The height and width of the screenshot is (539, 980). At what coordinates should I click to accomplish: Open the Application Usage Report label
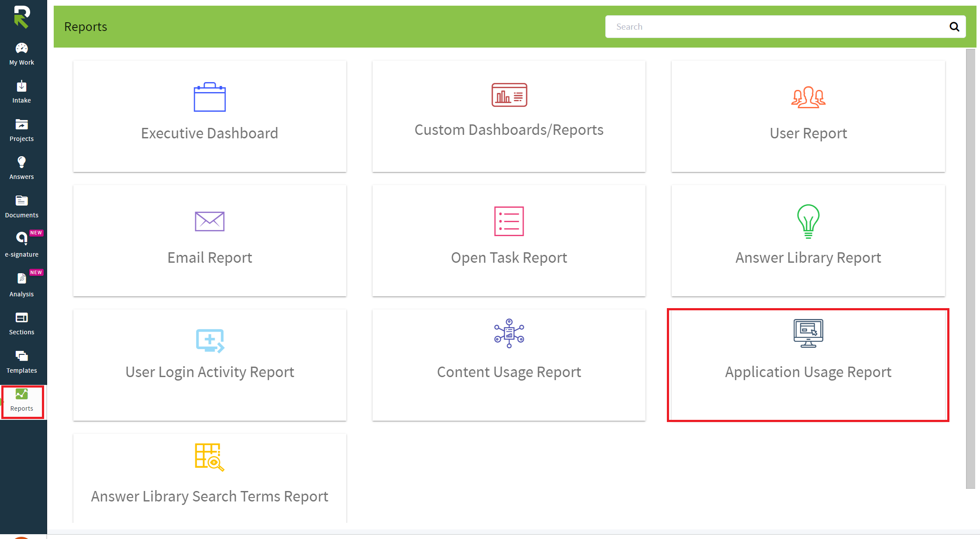click(808, 372)
